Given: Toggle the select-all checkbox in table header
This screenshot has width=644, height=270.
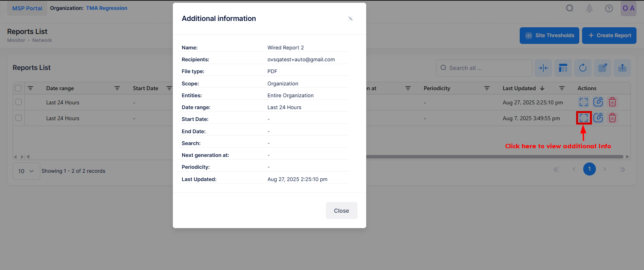Looking at the screenshot, I should 18,88.
